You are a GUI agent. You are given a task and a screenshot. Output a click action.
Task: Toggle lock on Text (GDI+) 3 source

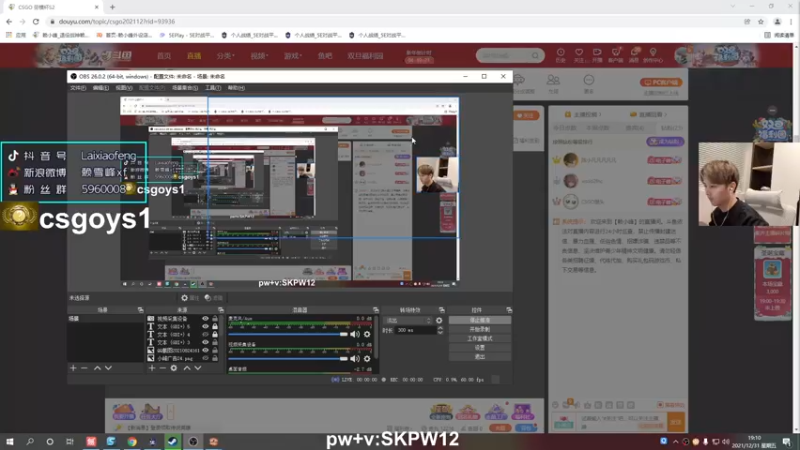215,342
